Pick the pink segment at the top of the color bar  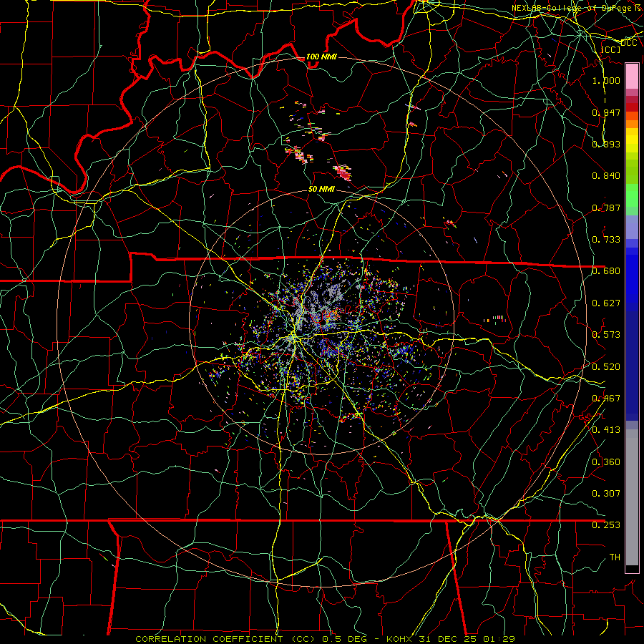[632, 76]
